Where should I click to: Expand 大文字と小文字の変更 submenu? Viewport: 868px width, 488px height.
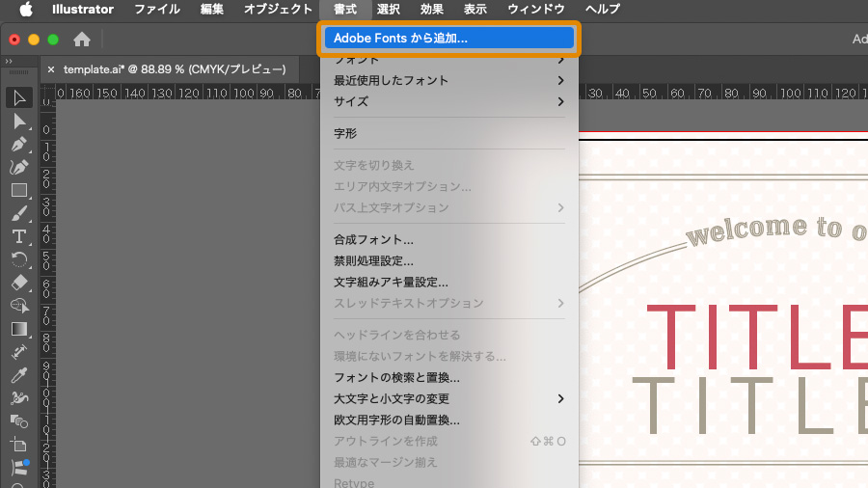coord(448,399)
